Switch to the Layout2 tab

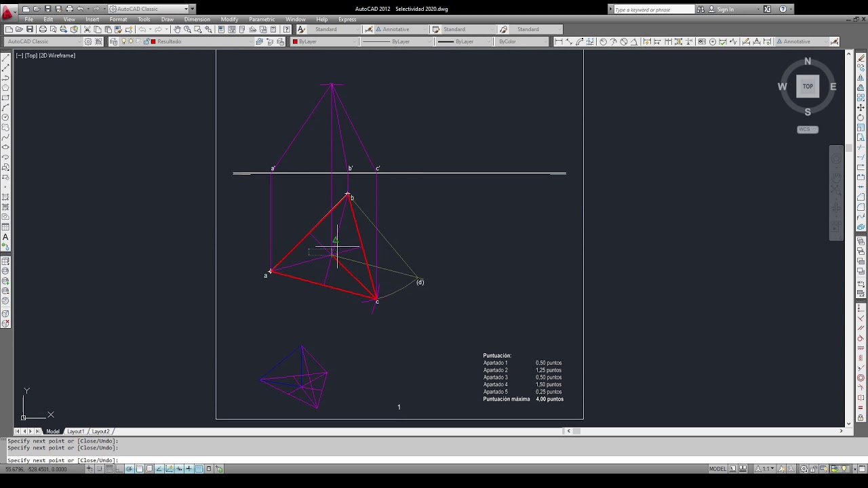click(x=100, y=432)
